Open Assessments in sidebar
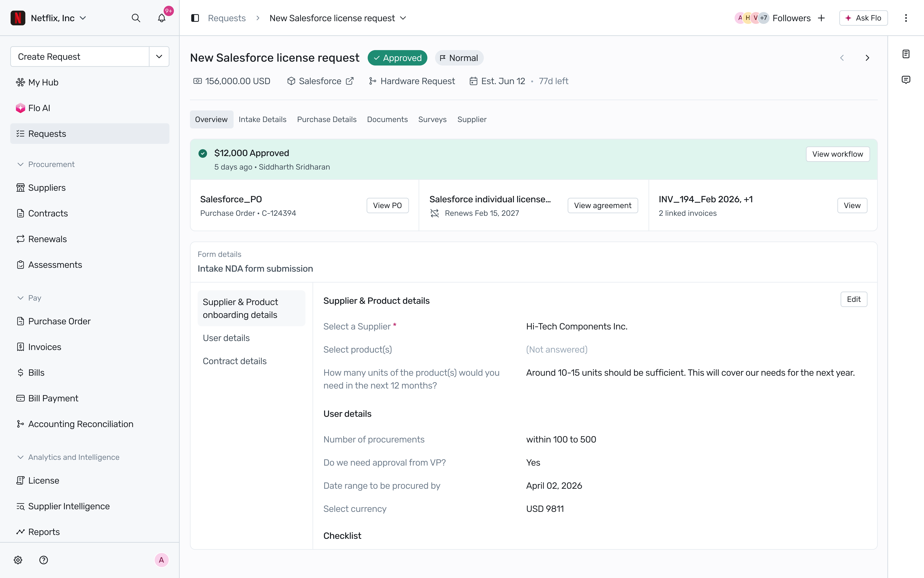924x578 pixels. tap(90, 265)
